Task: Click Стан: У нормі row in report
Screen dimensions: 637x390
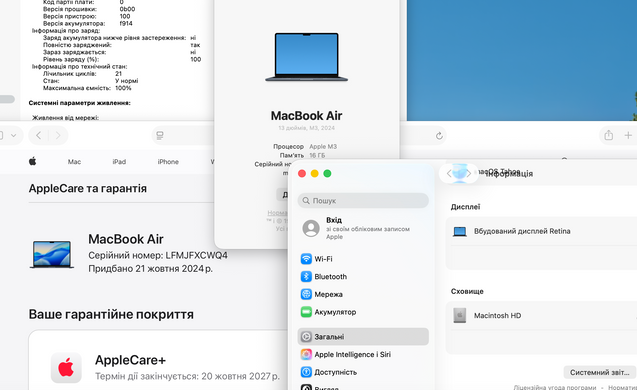Action: [x=91, y=81]
